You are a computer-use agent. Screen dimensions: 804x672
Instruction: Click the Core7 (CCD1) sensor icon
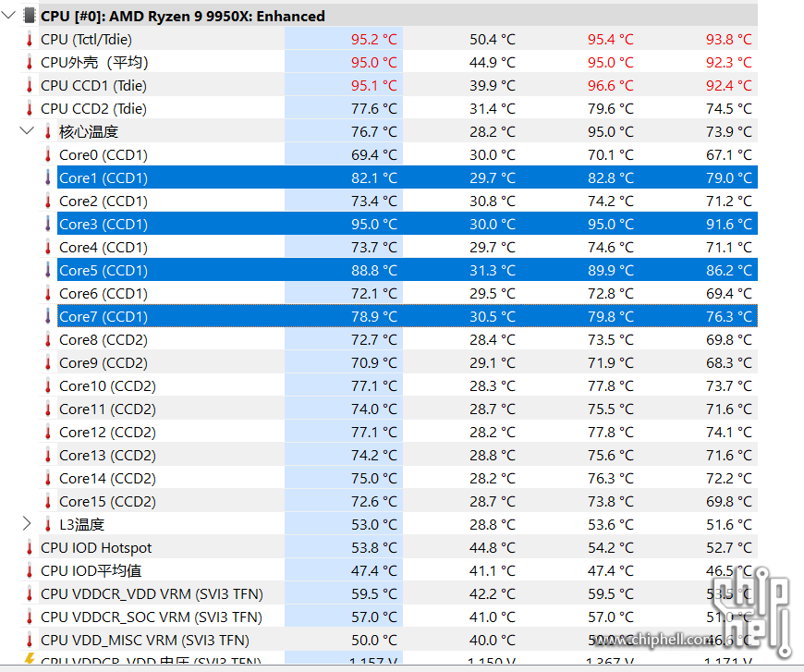tap(48, 316)
